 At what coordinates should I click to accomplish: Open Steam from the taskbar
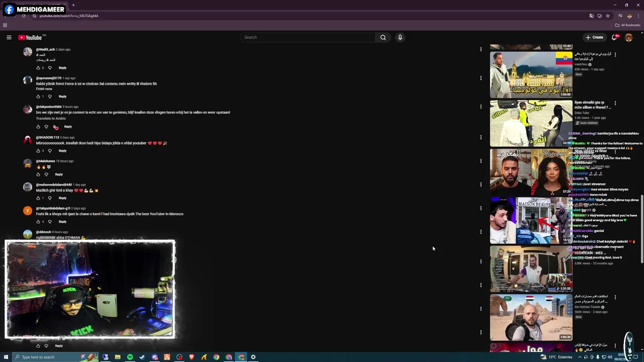coord(142,357)
